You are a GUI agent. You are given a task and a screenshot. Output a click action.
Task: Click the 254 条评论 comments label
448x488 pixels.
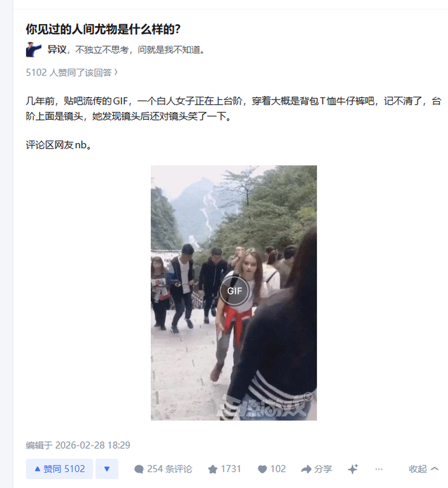click(x=169, y=469)
